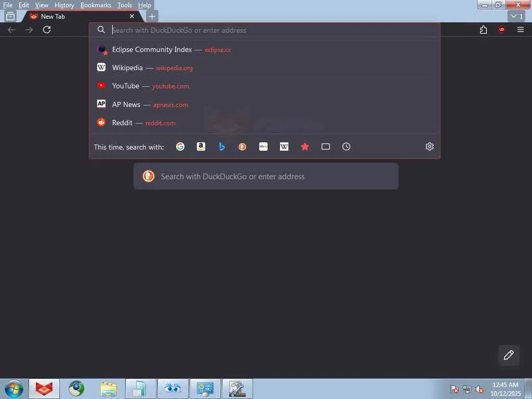Open the Help menu
The height and width of the screenshot is (399, 532).
pos(144,5)
